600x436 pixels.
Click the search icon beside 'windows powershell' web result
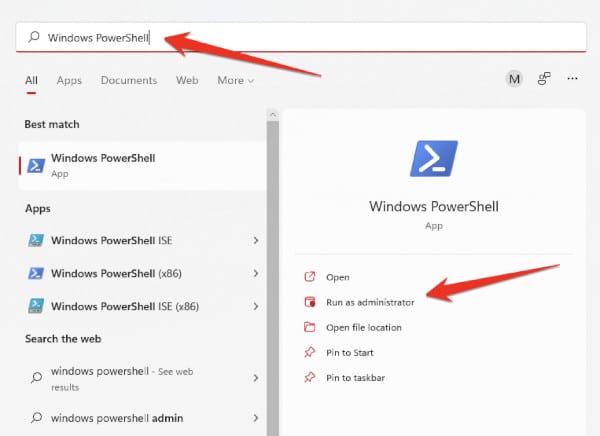36,377
